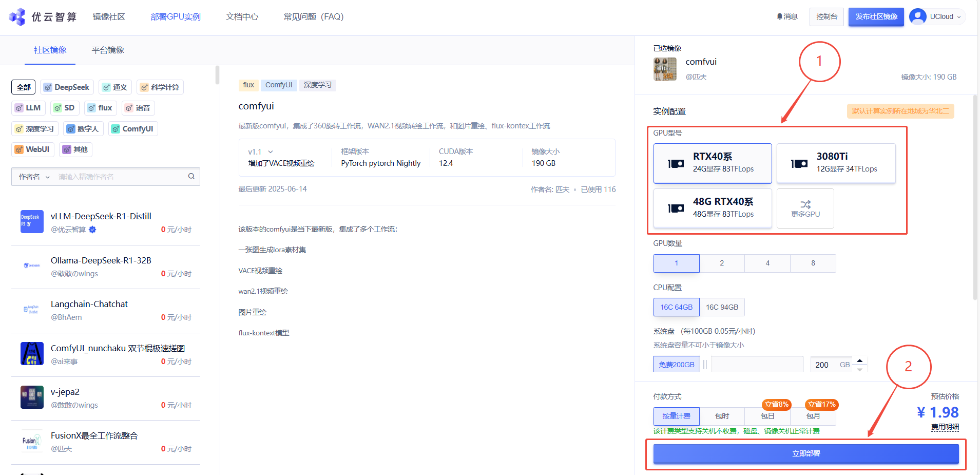Open the UCloud user avatar
Screen dimensions: 980x475
point(918,16)
